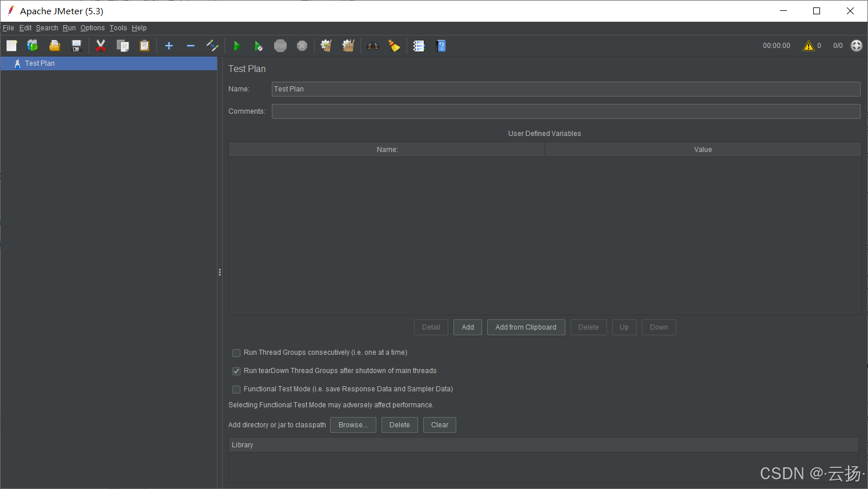
Task: Expand all nodes with the plus icon
Action: click(169, 46)
